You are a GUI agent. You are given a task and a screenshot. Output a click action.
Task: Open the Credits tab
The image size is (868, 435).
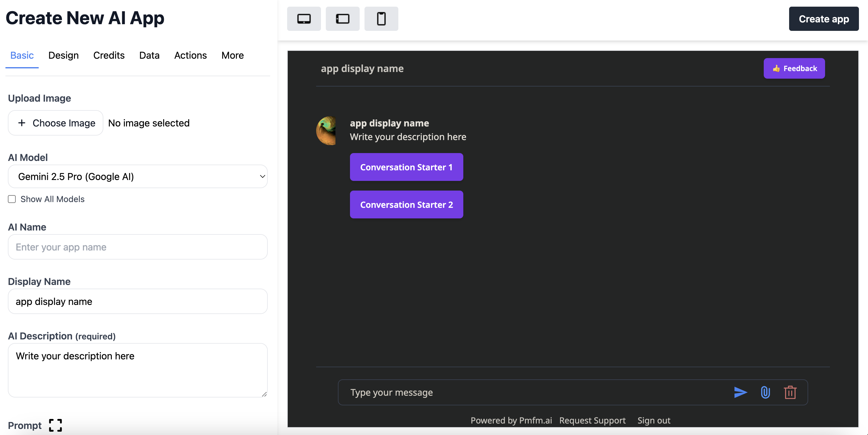(109, 55)
